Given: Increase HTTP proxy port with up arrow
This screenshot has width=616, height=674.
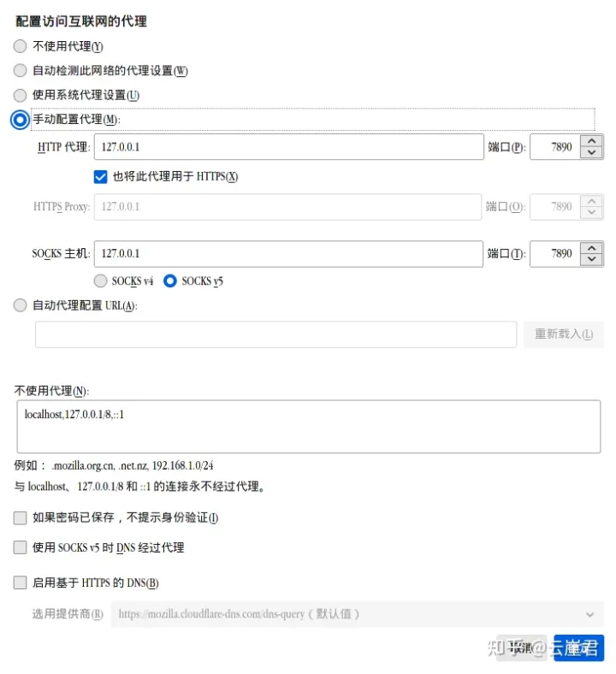Looking at the screenshot, I should tap(591, 140).
